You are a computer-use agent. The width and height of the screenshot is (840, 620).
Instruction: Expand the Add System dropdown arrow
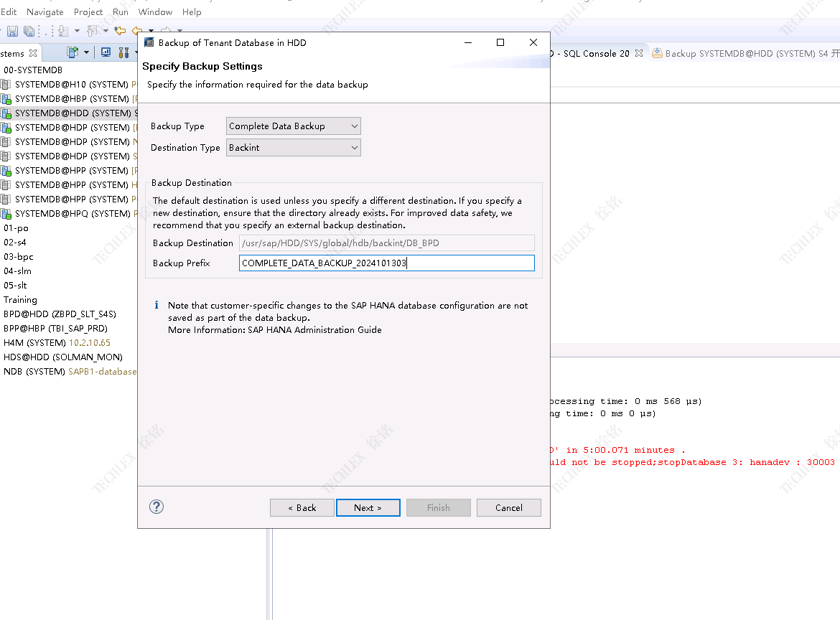click(87, 52)
